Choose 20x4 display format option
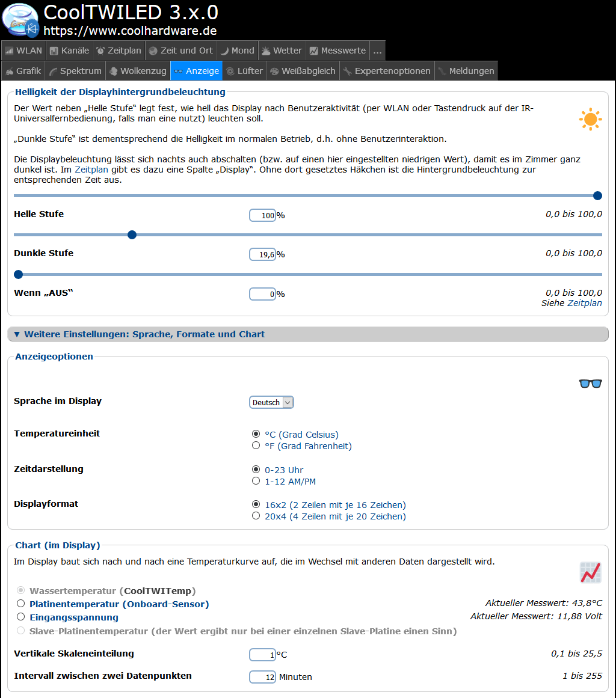The width and height of the screenshot is (616, 698). tap(256, 516)
